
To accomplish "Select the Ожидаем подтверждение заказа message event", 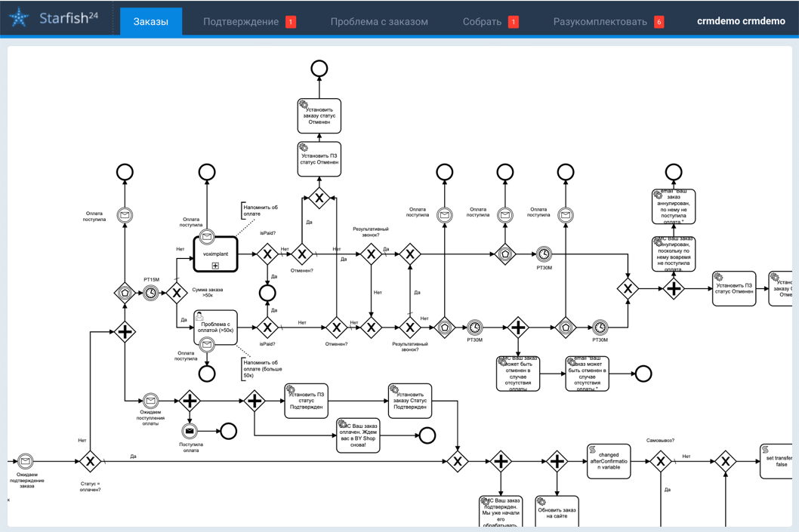I will (x=26, y=461).
